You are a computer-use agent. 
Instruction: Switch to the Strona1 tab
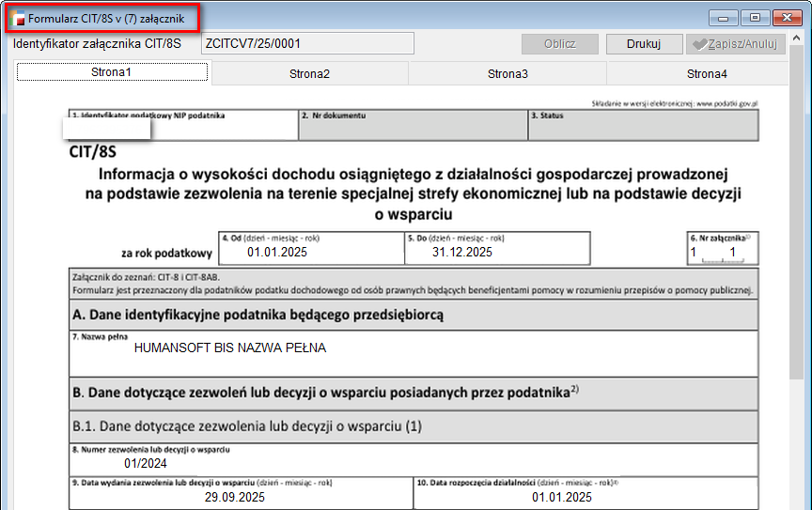coord(112,72)
